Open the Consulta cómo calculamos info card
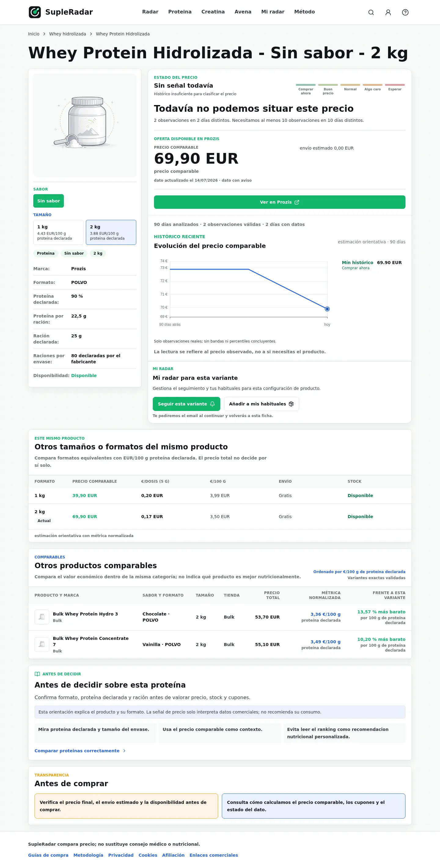Screen dimensions: 440x868 pos(313,806)
